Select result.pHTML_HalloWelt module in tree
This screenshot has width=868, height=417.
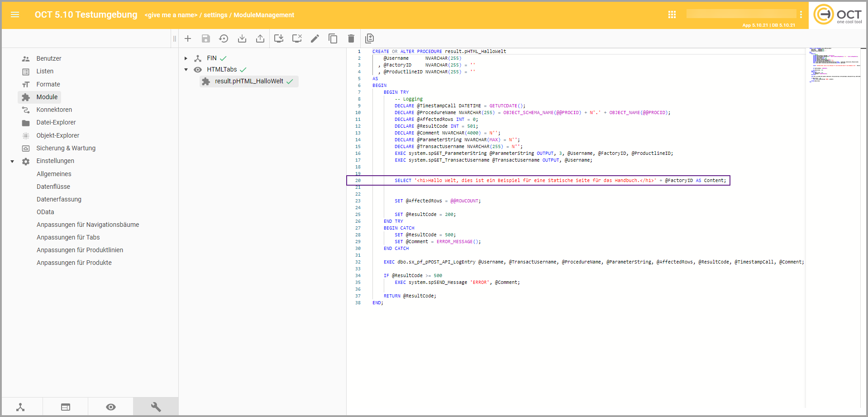[249, 81]
